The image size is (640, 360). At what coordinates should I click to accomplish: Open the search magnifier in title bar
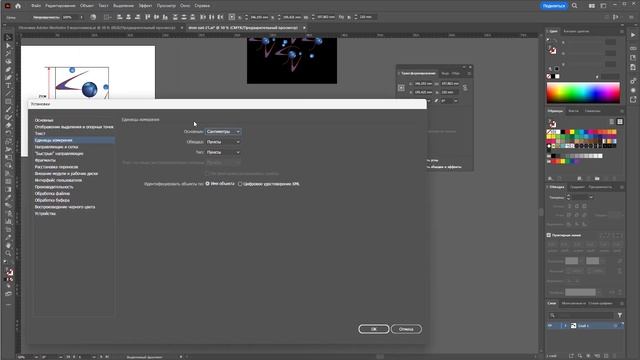click(x=575, y=6)
